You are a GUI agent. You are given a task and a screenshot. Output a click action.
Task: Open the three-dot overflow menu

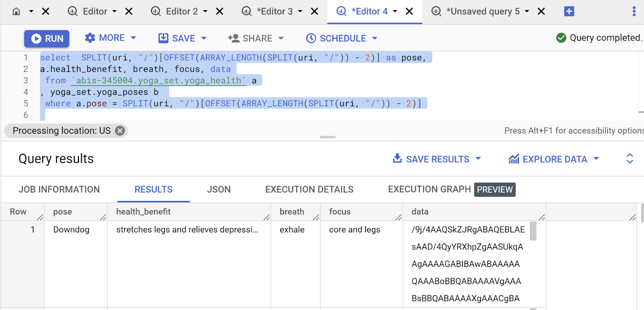click(x=634, y=11)
